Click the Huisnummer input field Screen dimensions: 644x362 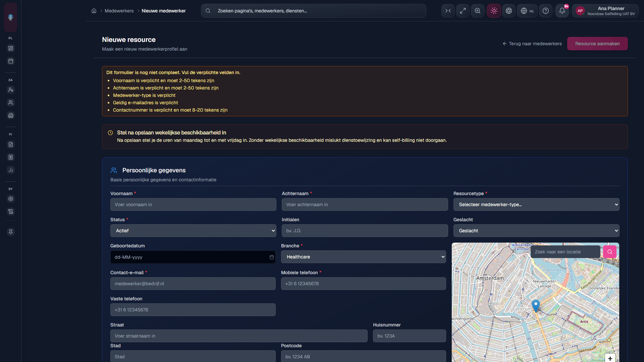[410, 336]
